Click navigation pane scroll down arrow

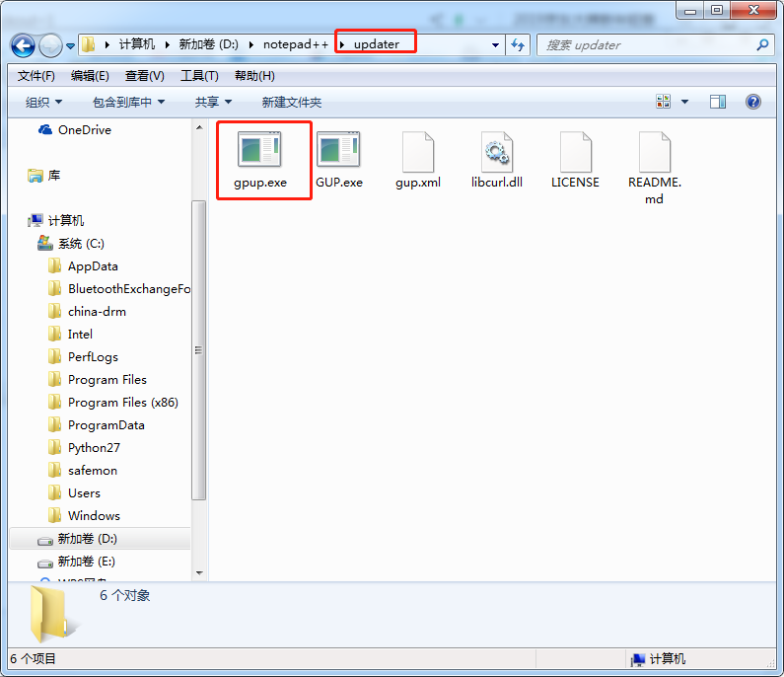tap(199, 573)
